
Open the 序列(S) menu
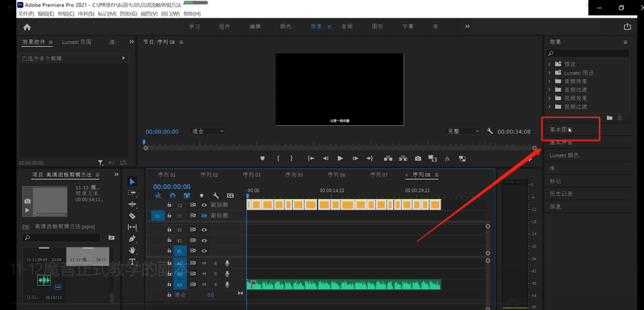(86, 14)
